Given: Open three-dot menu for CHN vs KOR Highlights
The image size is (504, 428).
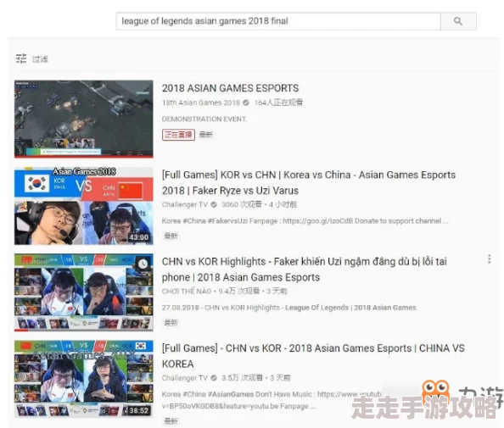Looking at the screenshot, I should 490,258.
